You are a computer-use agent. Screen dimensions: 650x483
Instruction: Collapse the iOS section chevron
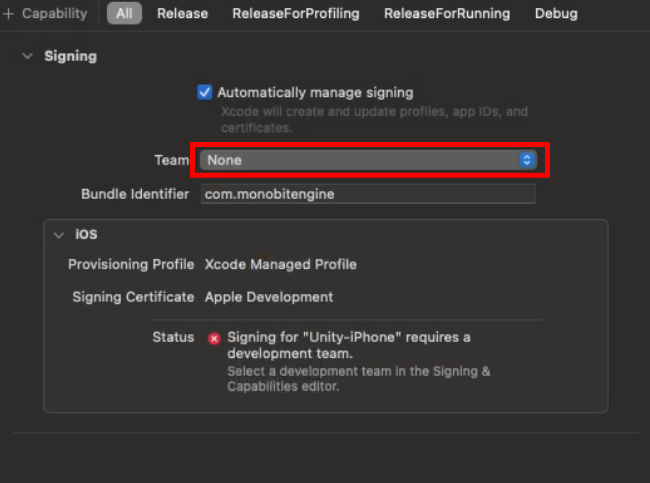click(x=59, y=235)
